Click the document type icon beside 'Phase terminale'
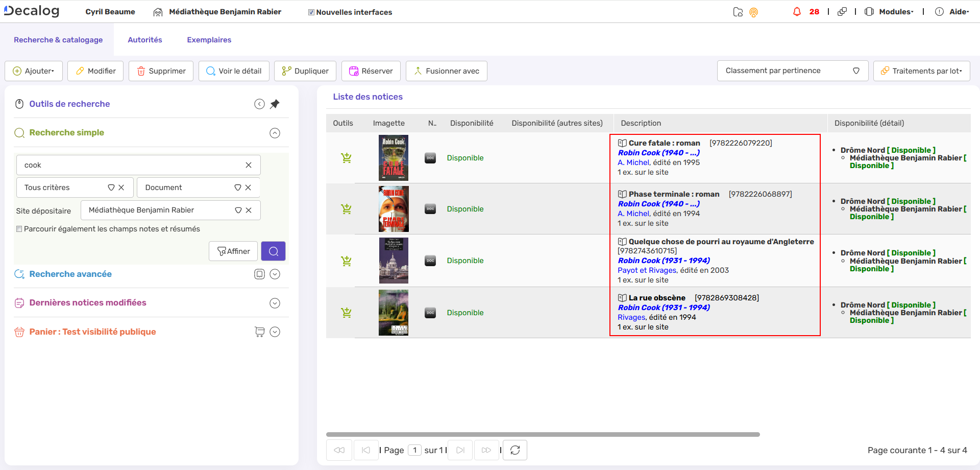Screen dimensions: 980x470 coord(430,209)
